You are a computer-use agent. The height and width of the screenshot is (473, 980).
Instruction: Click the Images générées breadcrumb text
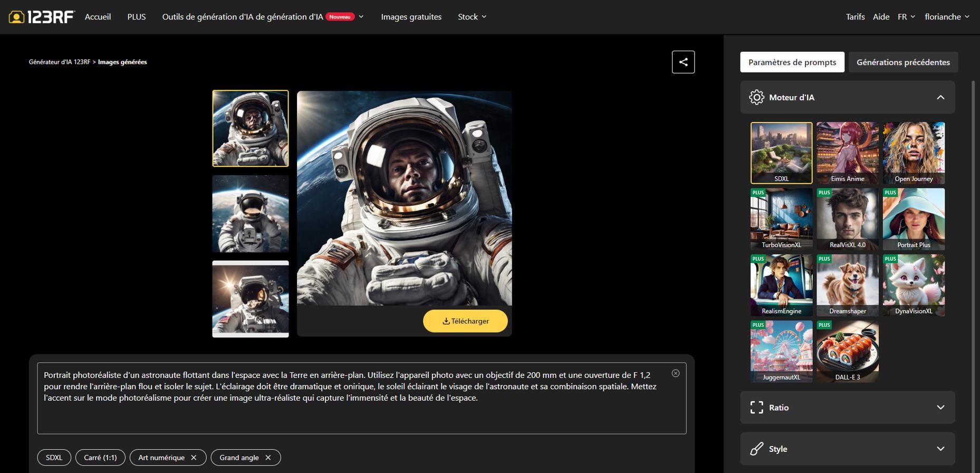pyautogui.click(x=122, y=62)
